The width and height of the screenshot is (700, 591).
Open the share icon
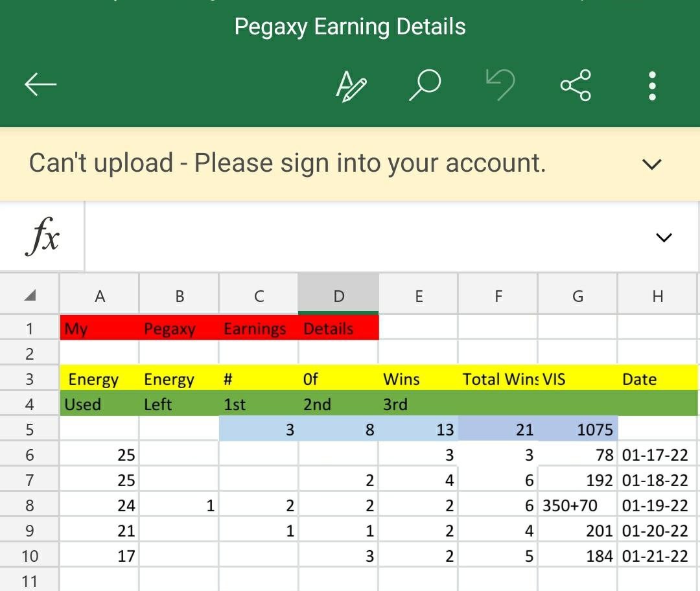576,85
